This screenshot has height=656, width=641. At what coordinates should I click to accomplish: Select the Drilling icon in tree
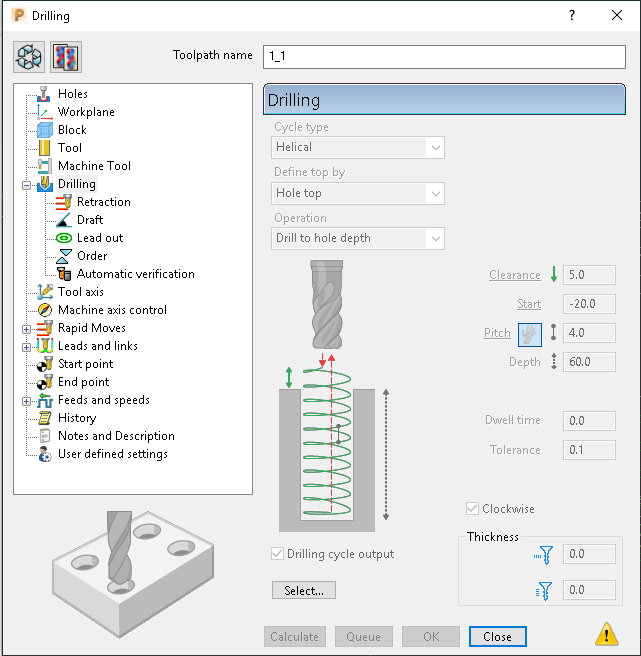click(x=44, y=184)
